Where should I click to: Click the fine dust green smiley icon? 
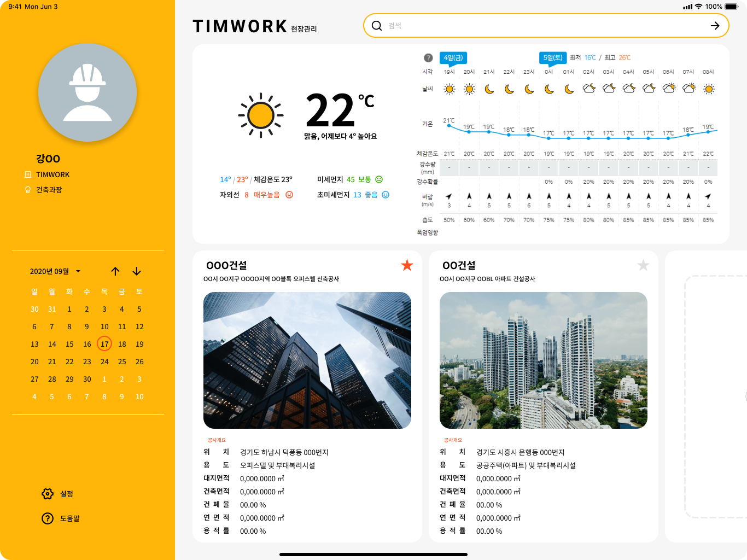(x=379, y=179)
